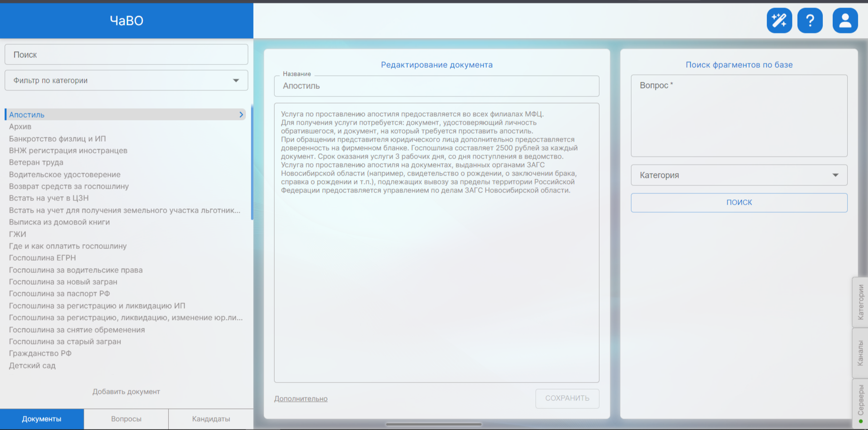This screenshot has width=868, height=430.
Task: Expand the Фильтр по категории dropdown
Action: [126, 80]
